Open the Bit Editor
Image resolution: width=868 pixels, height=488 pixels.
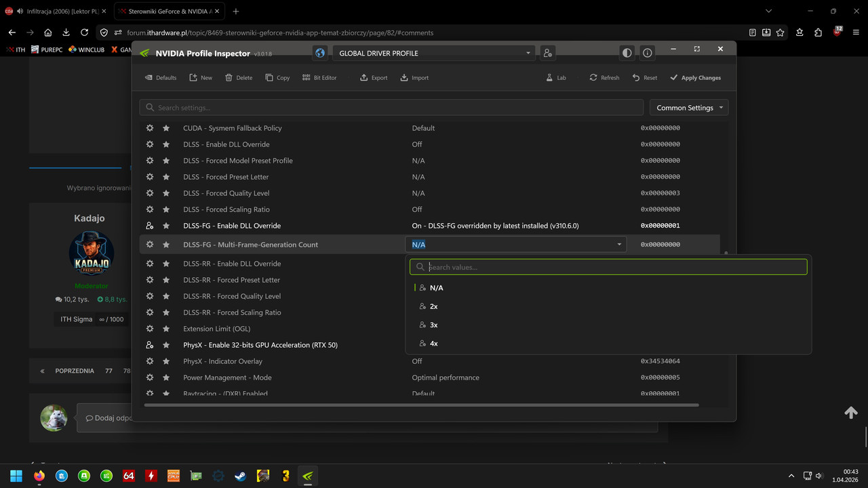319,78
